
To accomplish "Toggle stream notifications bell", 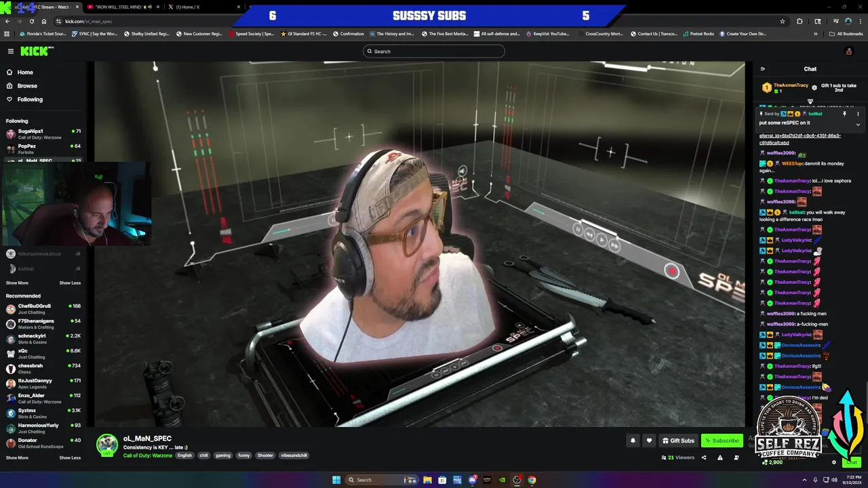I will (633, 441).
